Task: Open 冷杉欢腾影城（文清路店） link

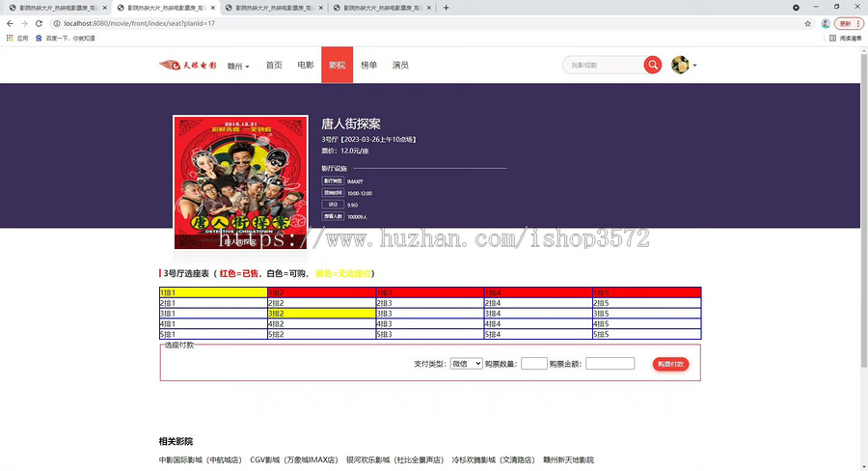Action: tap(493, 460)
